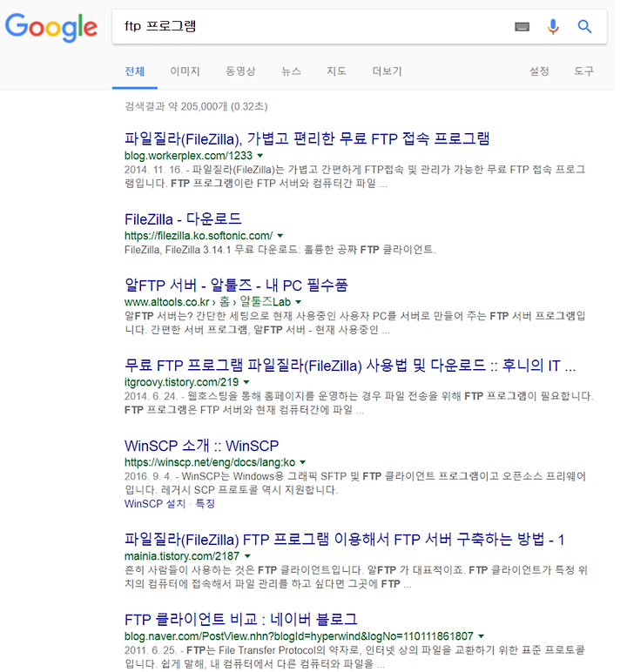Screen dimensions: 627x672
Task: Expand dropdown arrow next to winscp.net URL
Action: click(x=303, y=462)
